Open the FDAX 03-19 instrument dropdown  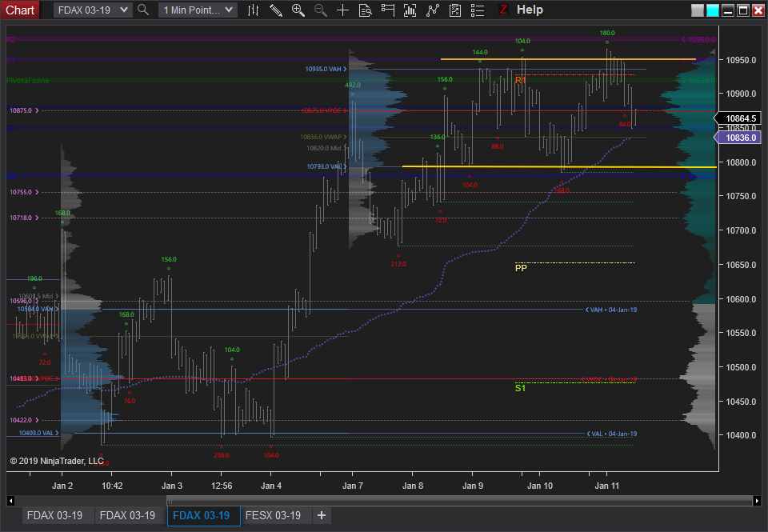[x=93, y=10]
